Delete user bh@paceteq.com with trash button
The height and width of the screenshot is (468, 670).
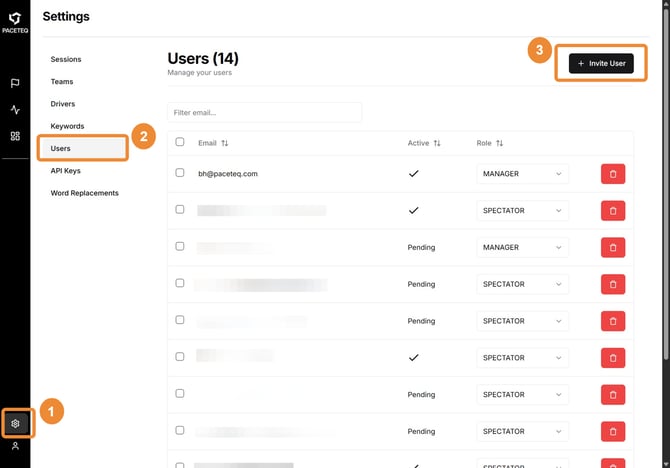pos(613,174)
